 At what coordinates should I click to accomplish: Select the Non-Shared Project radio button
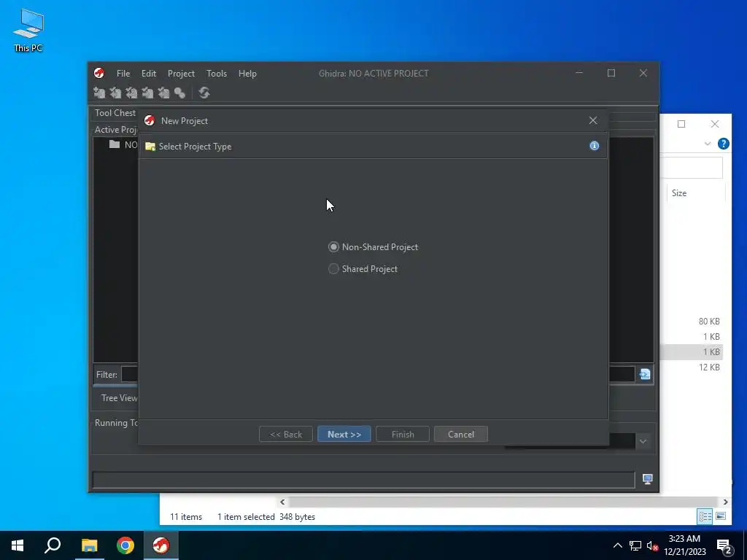pyautogui.click(x=333, y=246)
